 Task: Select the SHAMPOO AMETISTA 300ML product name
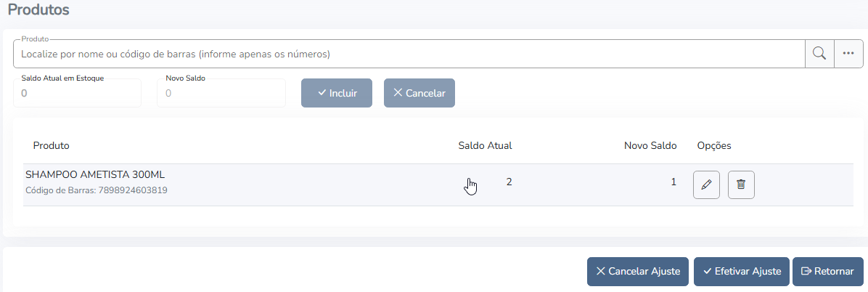(x=96, y=175)
